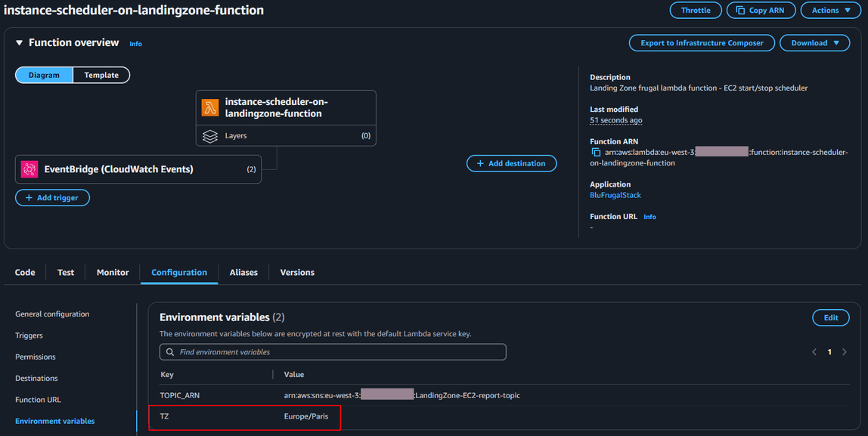This screenshot has width=868, height=436.
Task: Click the Find environment variables search field
Action: tap(333, 351)
